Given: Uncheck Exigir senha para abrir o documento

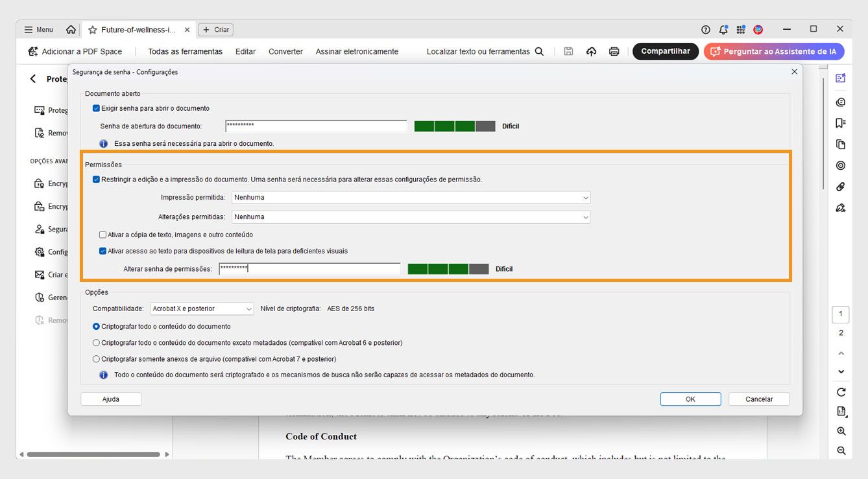Looking at the screenshot, I should coord(96,108).
